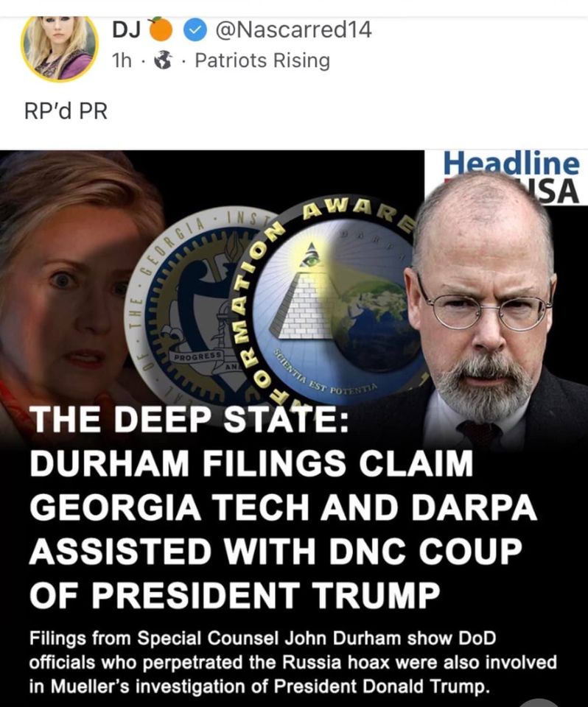Click the OF PRESIDENT TRUMP headline line

pyautogui.click(x=234, y=595)
